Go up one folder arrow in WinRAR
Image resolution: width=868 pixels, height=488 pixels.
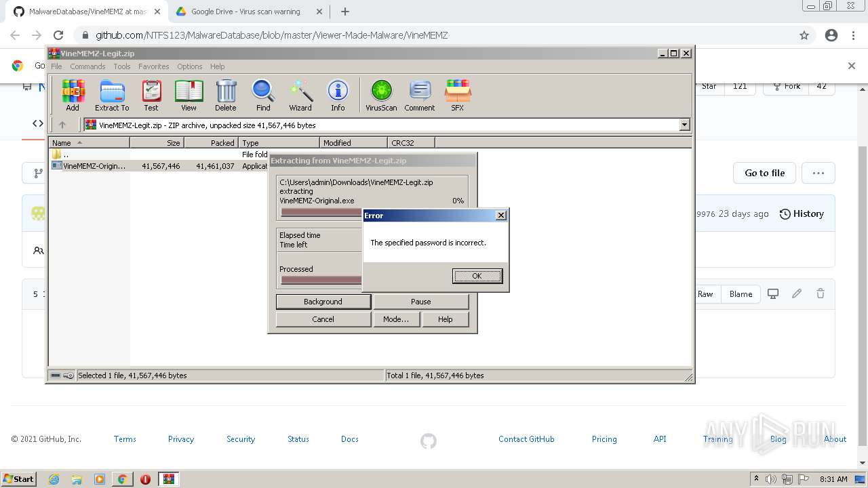coord(62,125)
